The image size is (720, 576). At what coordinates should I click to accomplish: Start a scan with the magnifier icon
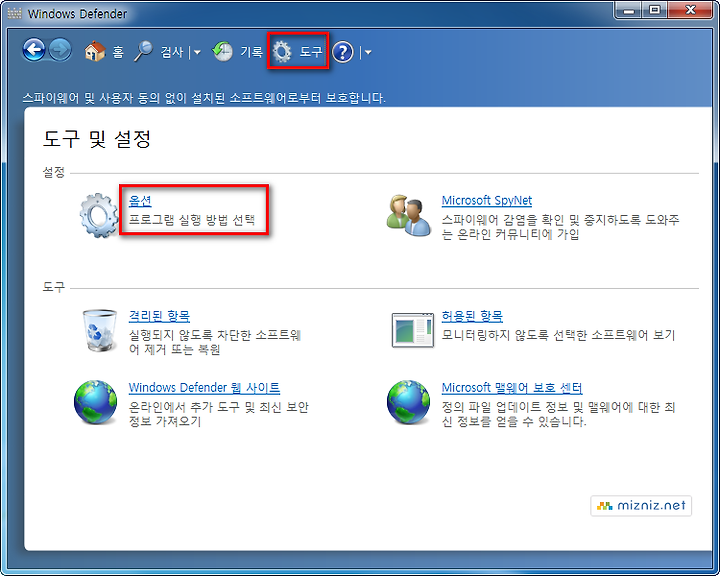click(x=143, y=51)
